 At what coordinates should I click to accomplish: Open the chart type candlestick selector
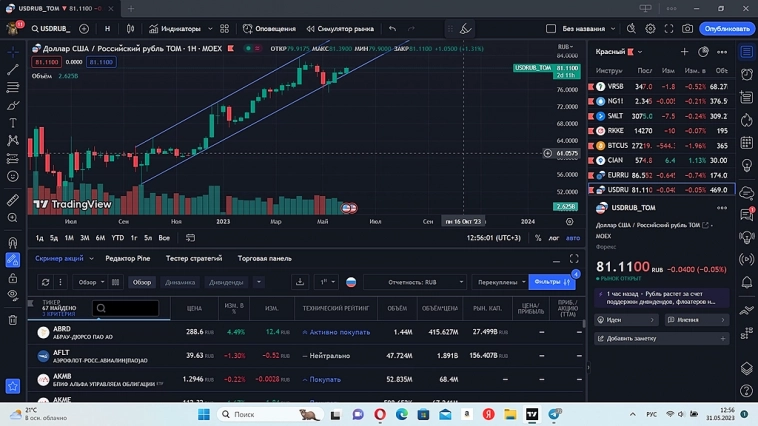coord(129,29)
